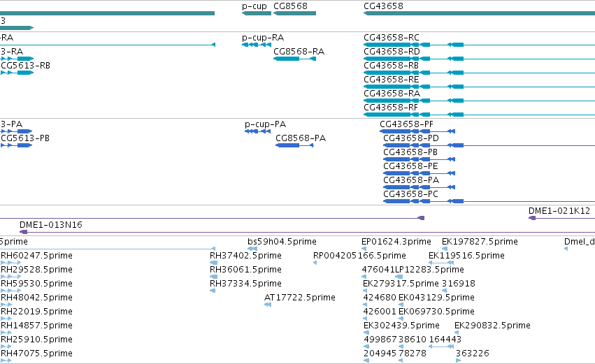
Task: Select the EK290832.5prime EST arrow glyph
Action: point(457,333)
